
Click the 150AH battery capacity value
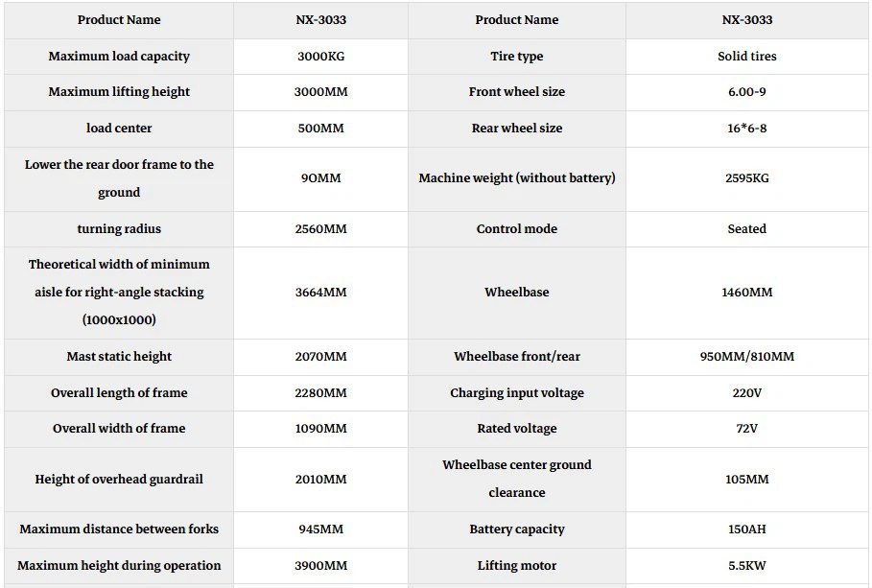(746, 529)
